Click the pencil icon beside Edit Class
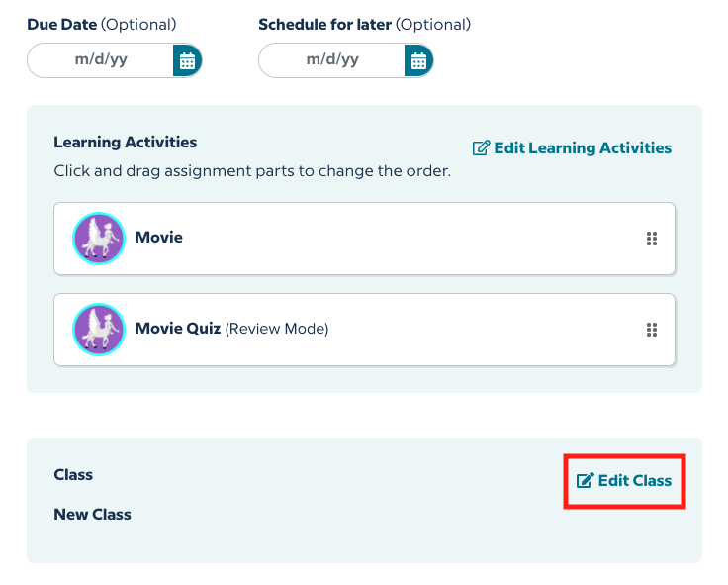The width and height of the screenshot is (728, 585). click(585, 481)
